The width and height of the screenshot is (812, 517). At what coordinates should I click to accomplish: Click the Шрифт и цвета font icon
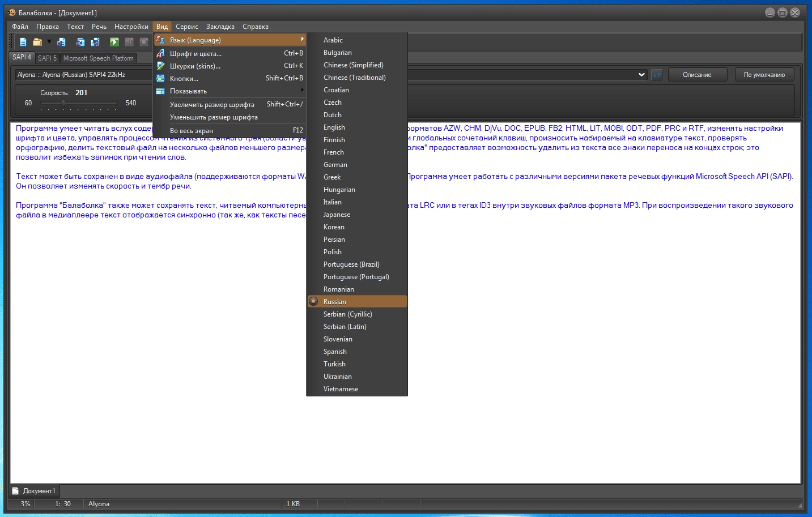tap(160, 53)
